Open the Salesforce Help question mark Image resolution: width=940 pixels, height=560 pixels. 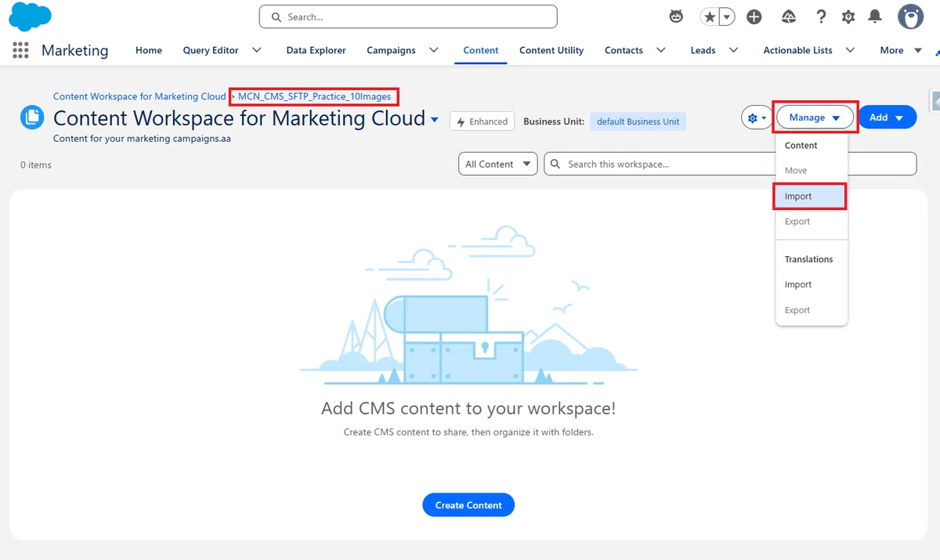[821, 16]
